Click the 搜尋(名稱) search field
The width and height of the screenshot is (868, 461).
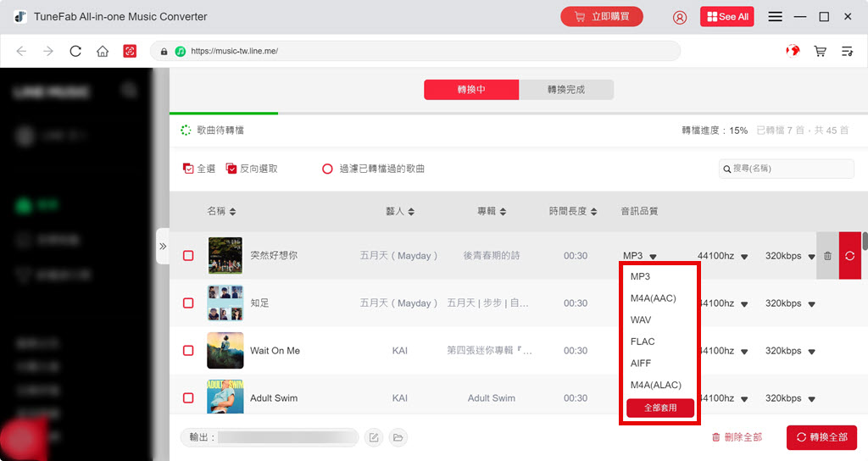pyautogui.click(x=786, y=169)
